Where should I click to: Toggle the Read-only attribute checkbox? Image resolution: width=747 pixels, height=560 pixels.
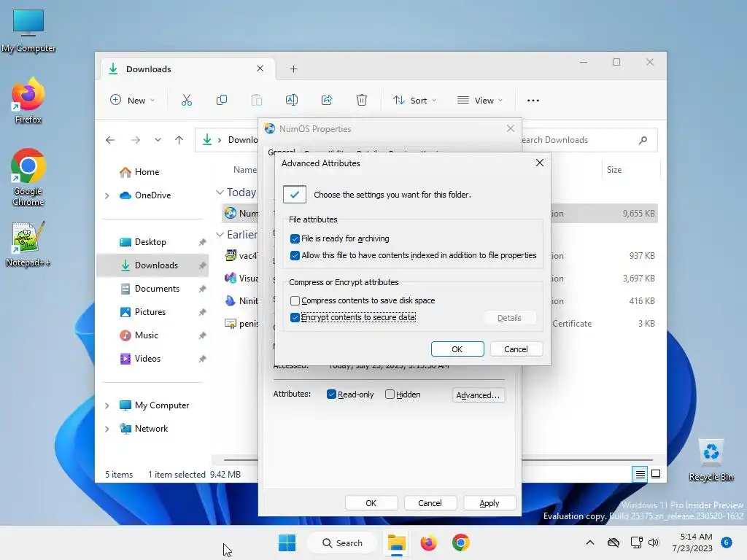[x=332, y=394]
